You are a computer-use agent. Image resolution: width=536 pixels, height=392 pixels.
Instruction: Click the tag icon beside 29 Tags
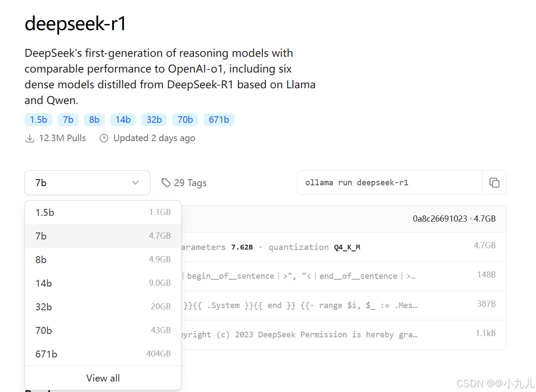[x=166, y=183]
